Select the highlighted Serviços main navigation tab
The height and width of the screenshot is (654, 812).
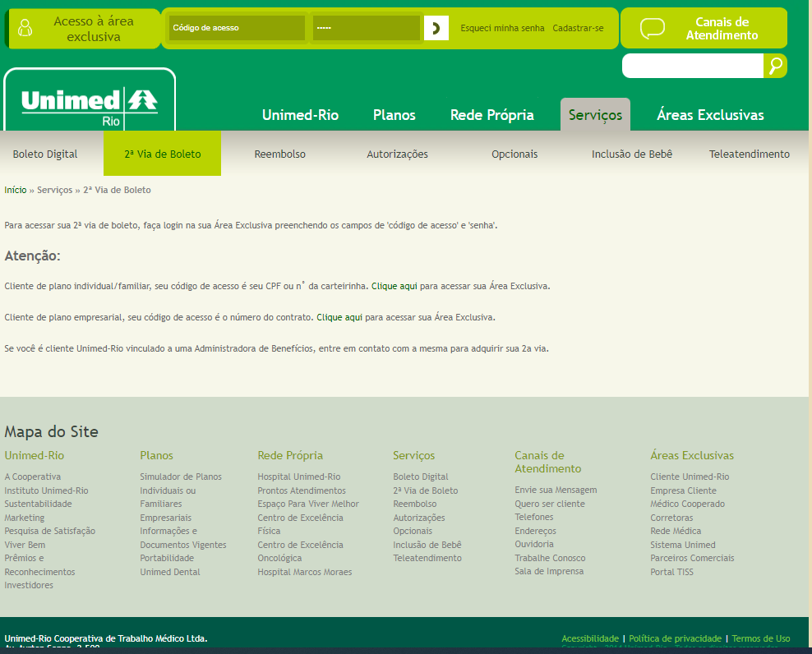tap(596, 114)
